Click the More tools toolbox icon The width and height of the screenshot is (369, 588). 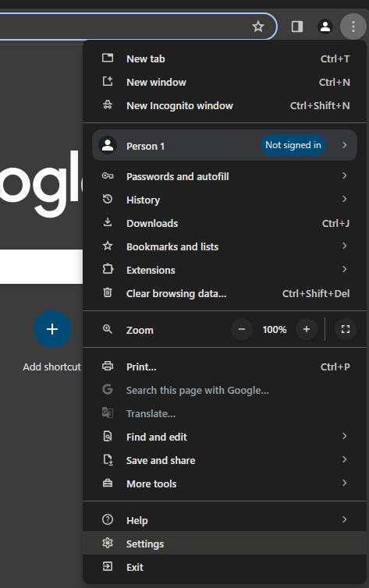coord(108,483)
